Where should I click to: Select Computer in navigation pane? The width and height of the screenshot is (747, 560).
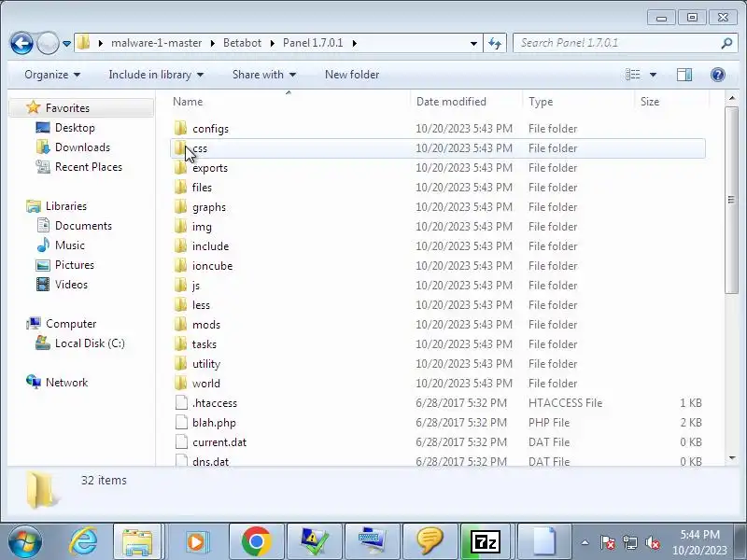pos(71,324)
